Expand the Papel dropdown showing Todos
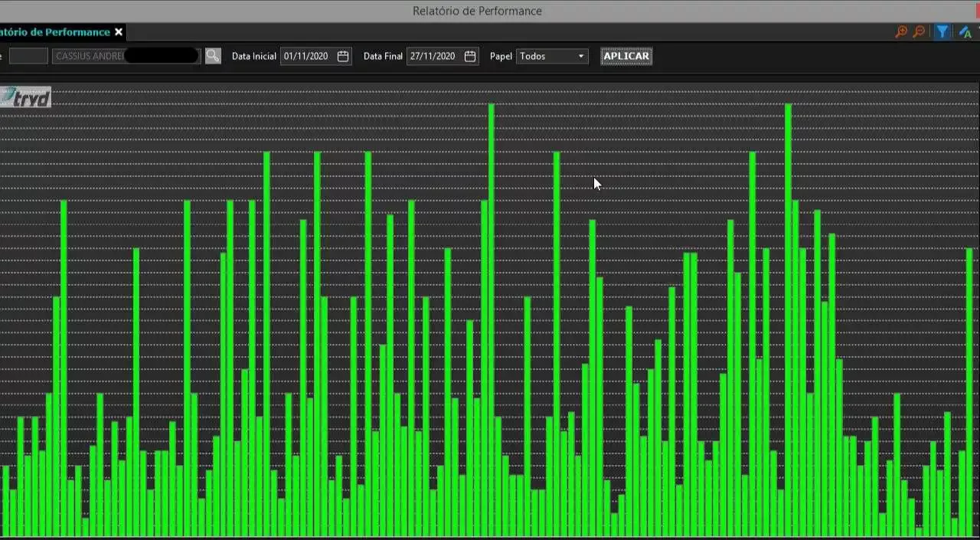Screen dimensions: 980x540 [x=552, y=56]
